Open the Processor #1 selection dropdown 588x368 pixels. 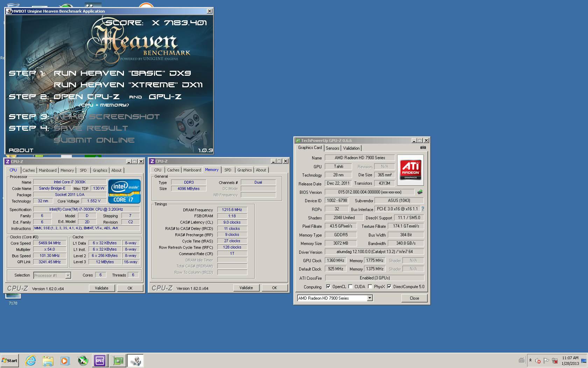68,275
